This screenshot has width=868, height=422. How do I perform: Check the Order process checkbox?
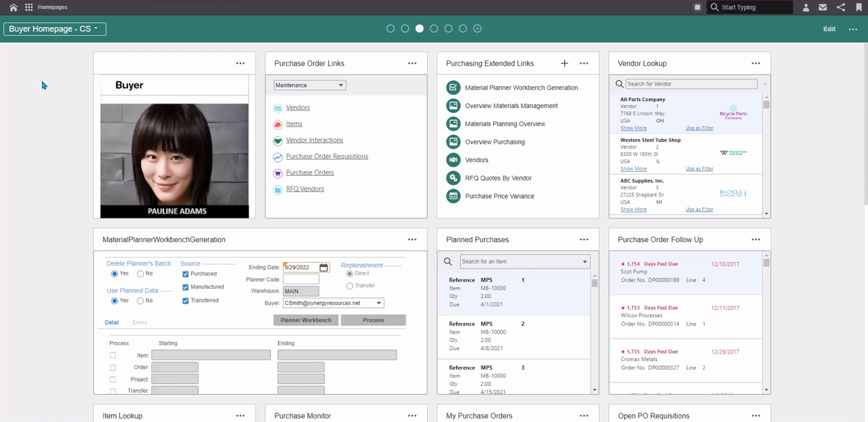tap(113, 368)
